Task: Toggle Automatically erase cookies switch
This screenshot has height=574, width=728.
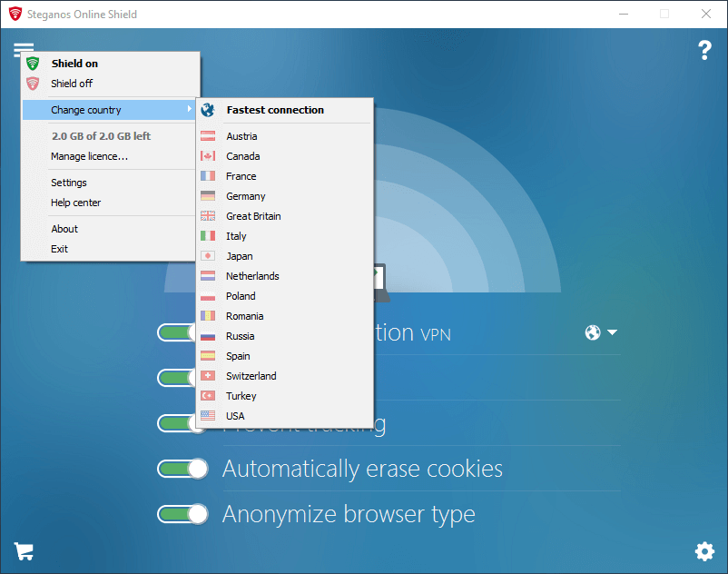Action: (x=182, y=469)
